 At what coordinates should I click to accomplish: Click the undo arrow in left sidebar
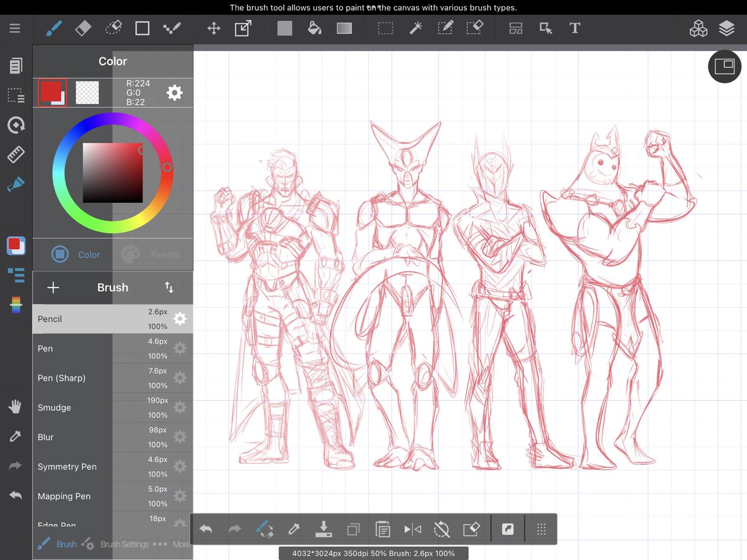pyautogui.click(x=16, y=495)
